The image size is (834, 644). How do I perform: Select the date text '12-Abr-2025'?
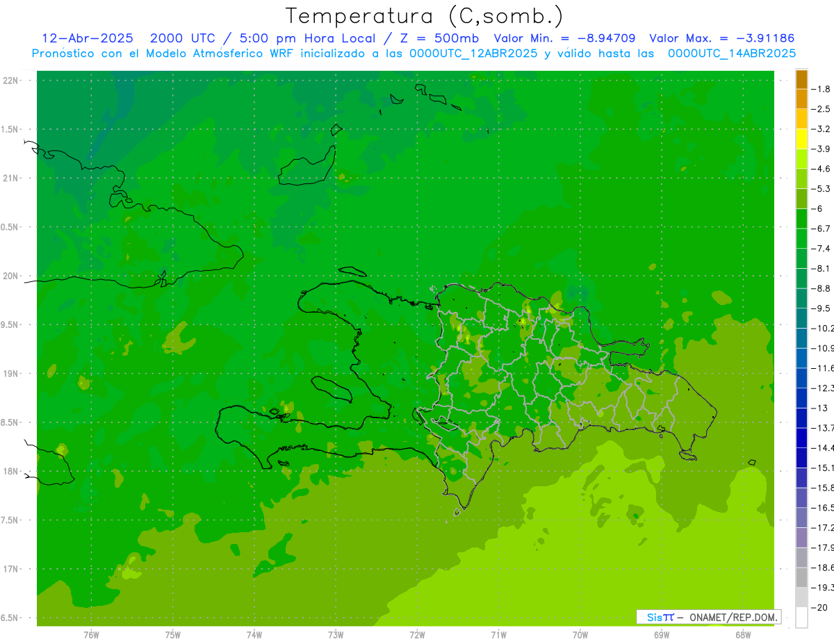coord(88,38)
